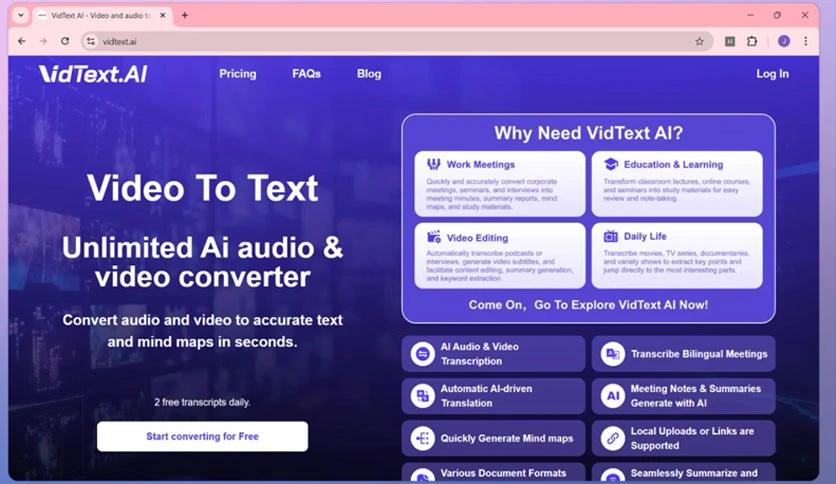Click the Automatic AI-driven Translation icon

[x=423, y=396]
